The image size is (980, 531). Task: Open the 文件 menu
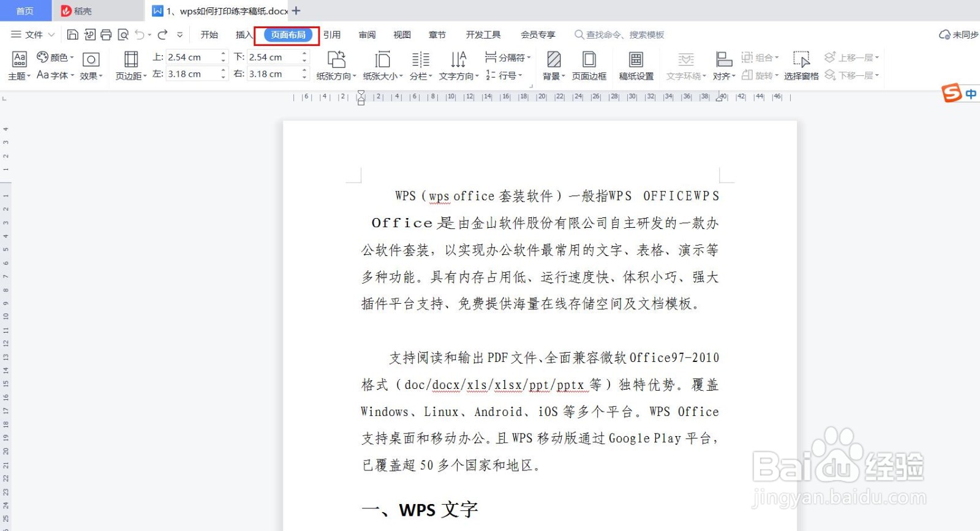tap(33, 35)
